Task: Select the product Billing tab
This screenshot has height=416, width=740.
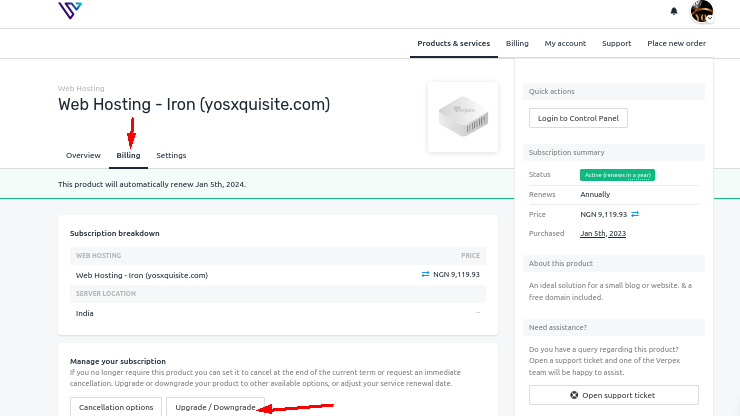Action: click(128, 155)
